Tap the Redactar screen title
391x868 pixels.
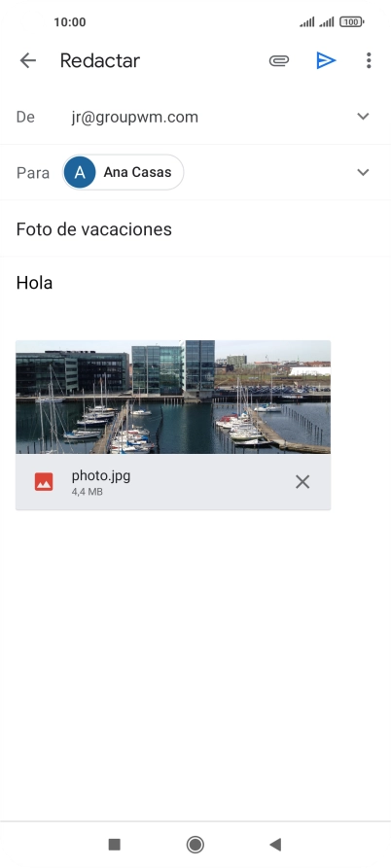point(99,60)
